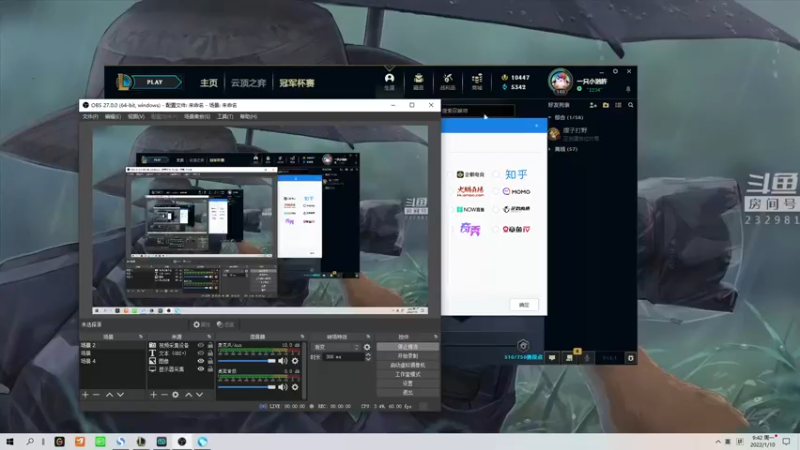The height and width of the screenshot is (450, 800).
Task: Select the 知乎 radio option
Action: coord(495,174)
